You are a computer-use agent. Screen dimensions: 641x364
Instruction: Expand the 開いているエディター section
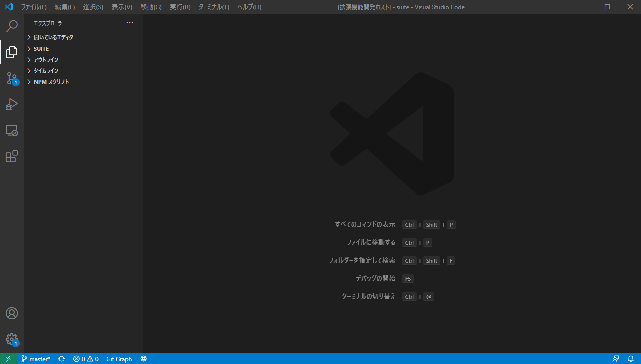pyautogui.click(x=83, y=37)
